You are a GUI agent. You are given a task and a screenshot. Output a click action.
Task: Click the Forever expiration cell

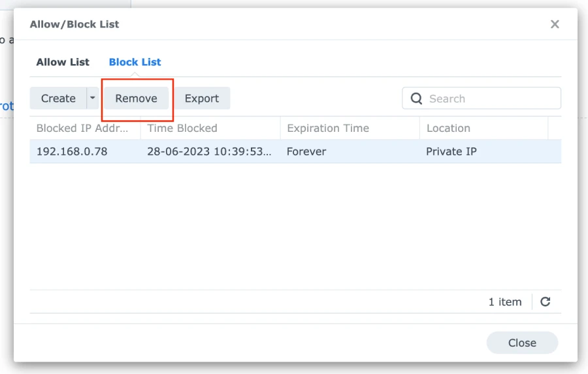306,151
